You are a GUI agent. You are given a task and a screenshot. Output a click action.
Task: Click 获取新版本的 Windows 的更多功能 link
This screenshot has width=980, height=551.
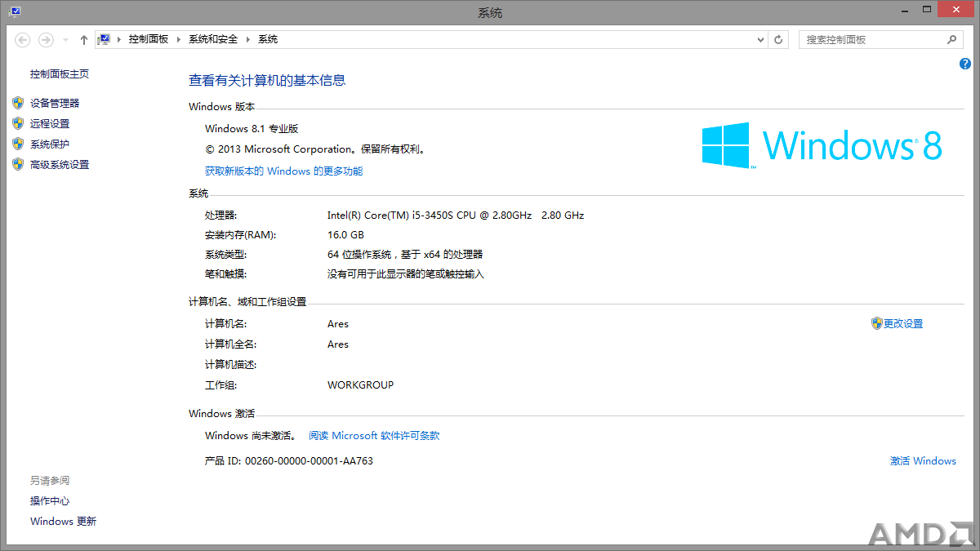tap(283, 171)
